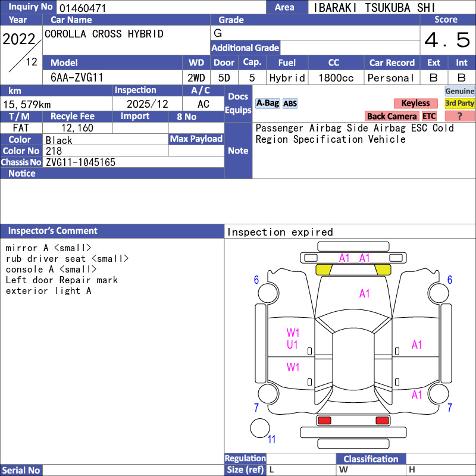Click the Inquiry No value 01460471
This screenshot has width=476, height=476.
click(82, 8)
